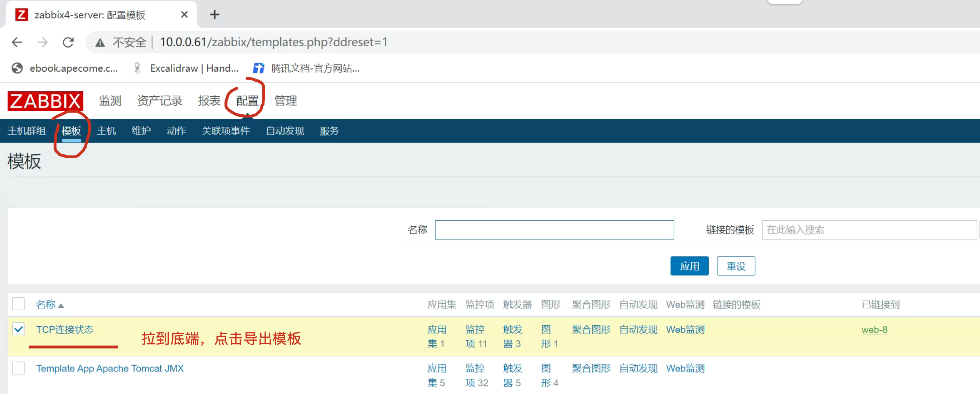Click the browser forward arrow
The width and height of the screenshot is (980, 394).
pyautogui.click(x=43, y=42)
